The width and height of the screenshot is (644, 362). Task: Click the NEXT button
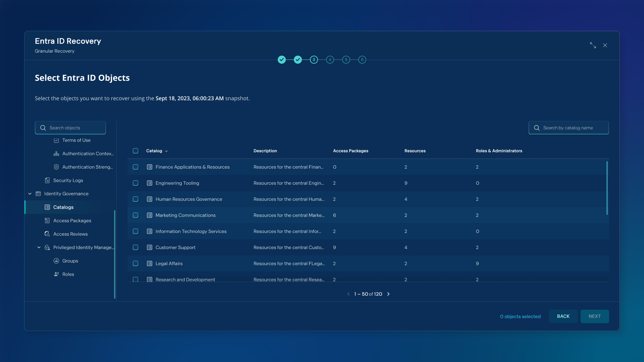click(595, 316)
